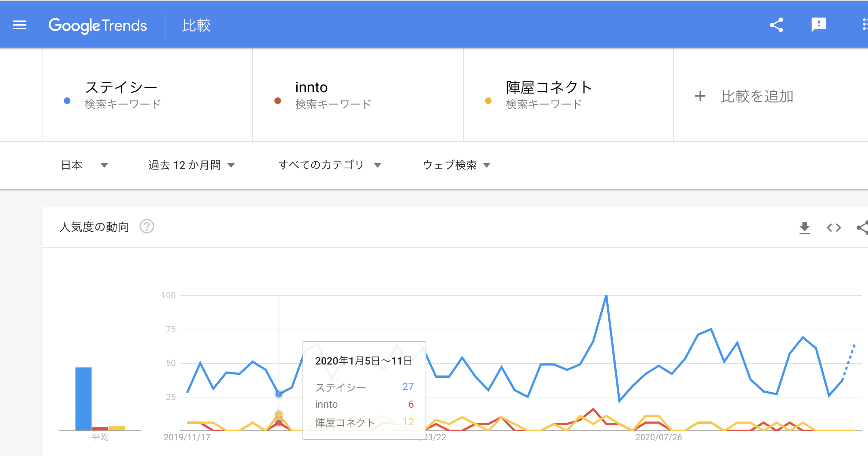Select the 陣屋コネクト search term box
868x456 pixels.
coord(549,87)
